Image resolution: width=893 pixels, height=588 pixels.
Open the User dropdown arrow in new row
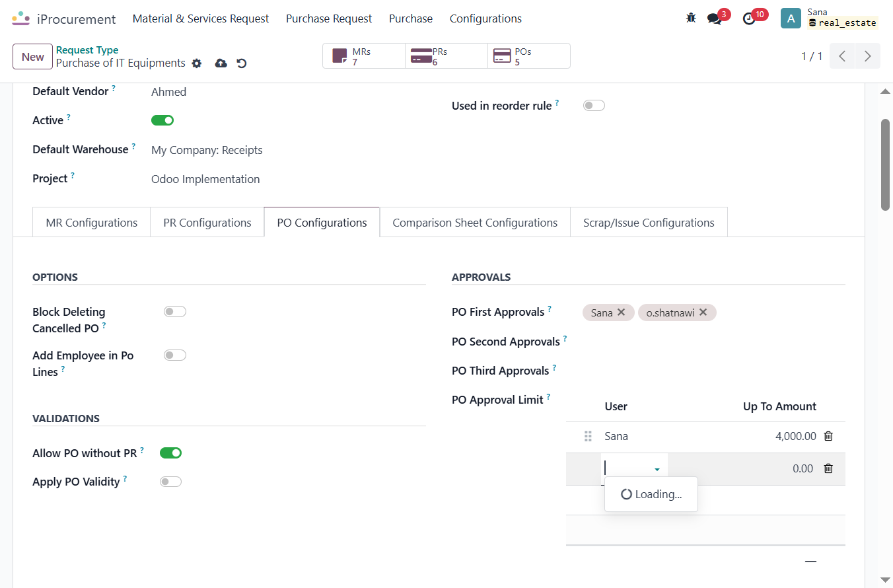(657, 469)
